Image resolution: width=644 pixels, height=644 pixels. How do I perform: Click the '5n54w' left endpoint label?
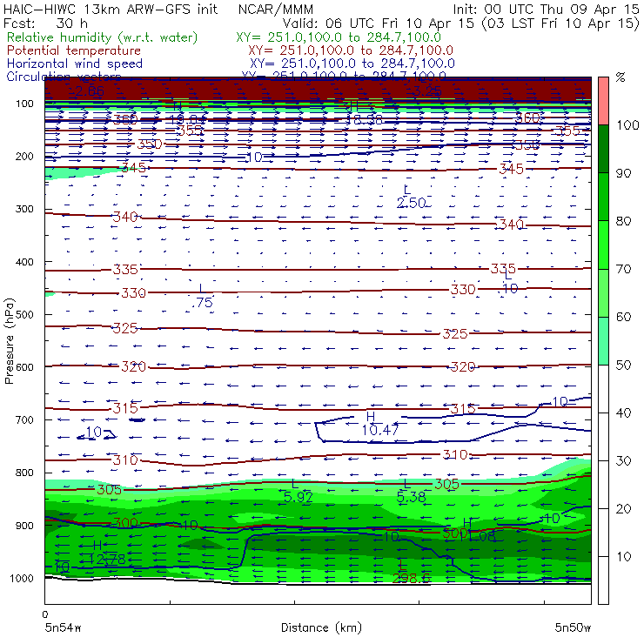click(x=63, y=627)
